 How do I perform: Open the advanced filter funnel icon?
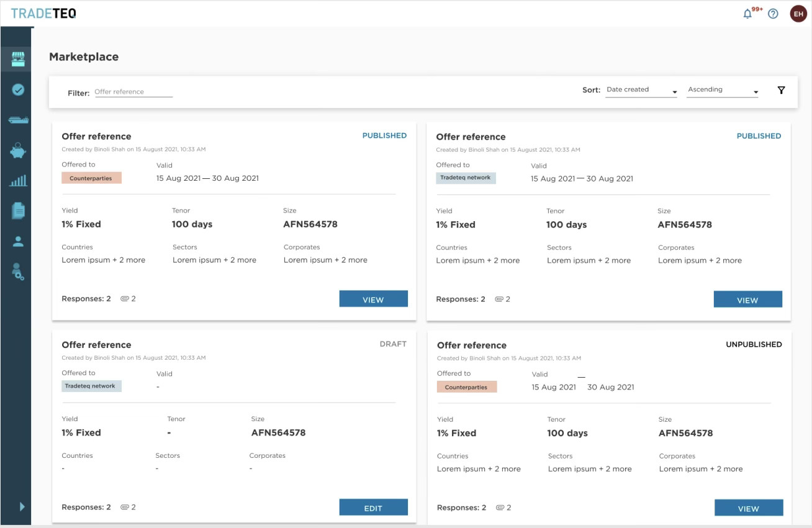point(781,91)
